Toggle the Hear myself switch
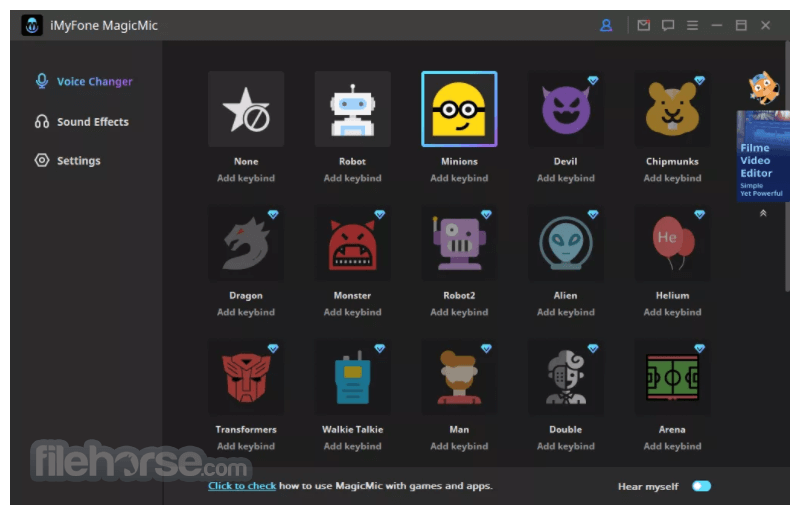Viewport: 799px width, 512px height. click(x=701, y=486)
